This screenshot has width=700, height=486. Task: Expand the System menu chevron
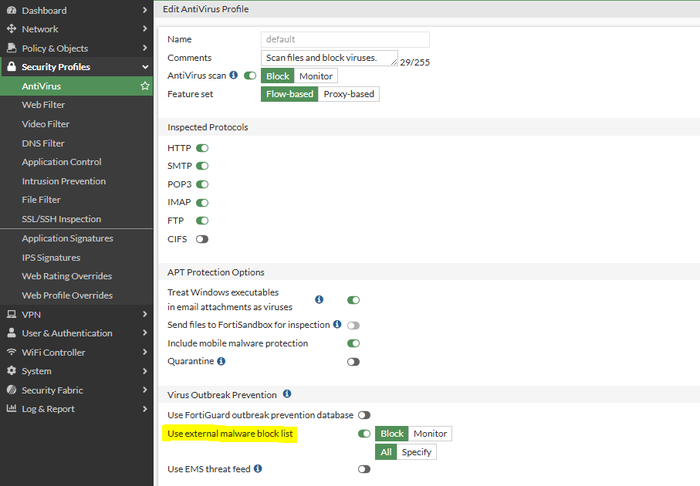coord(145,371)
